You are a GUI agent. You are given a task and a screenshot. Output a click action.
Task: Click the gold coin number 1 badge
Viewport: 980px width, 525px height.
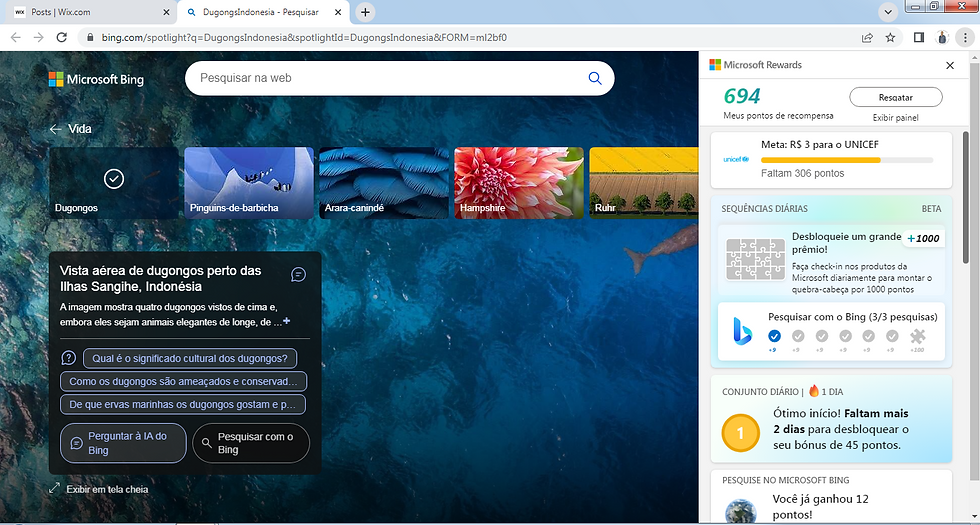click(741, 432)
